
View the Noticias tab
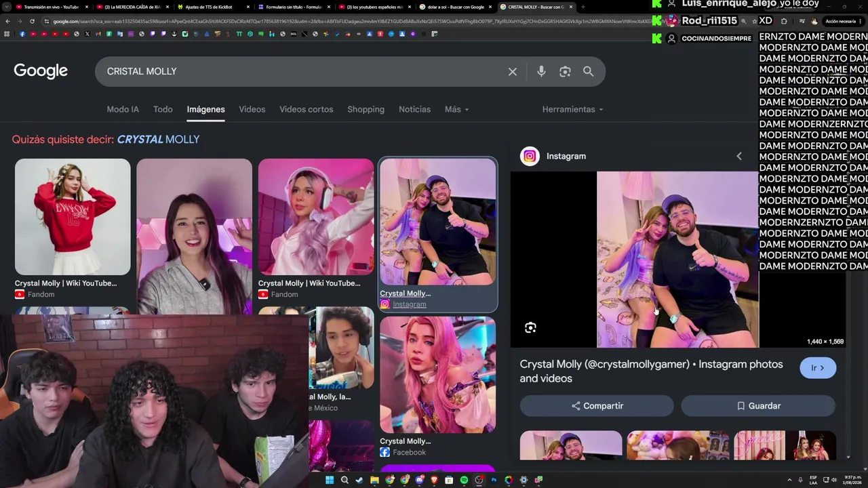414,109
